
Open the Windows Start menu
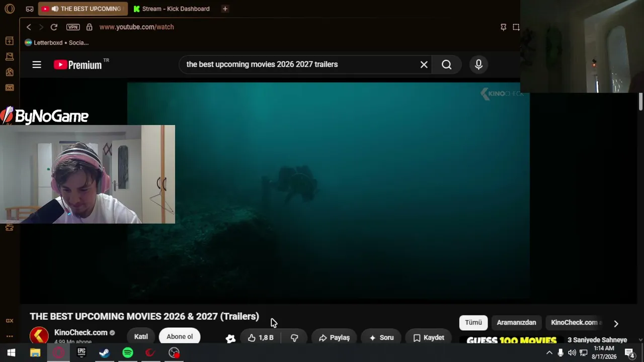coord(11,353)
